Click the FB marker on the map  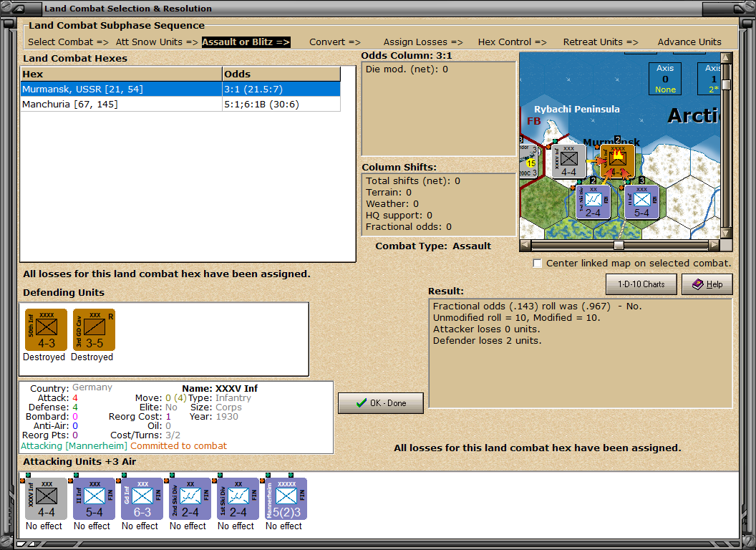tap(534, 120)
